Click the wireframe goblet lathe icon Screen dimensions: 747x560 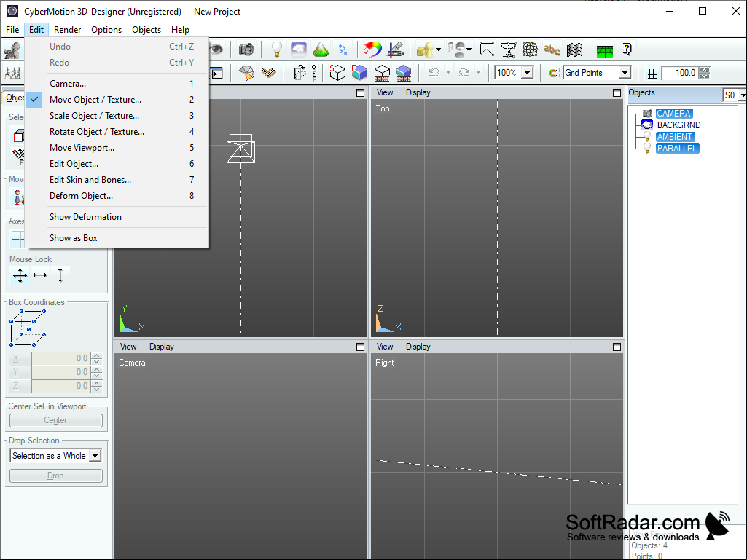508,50
